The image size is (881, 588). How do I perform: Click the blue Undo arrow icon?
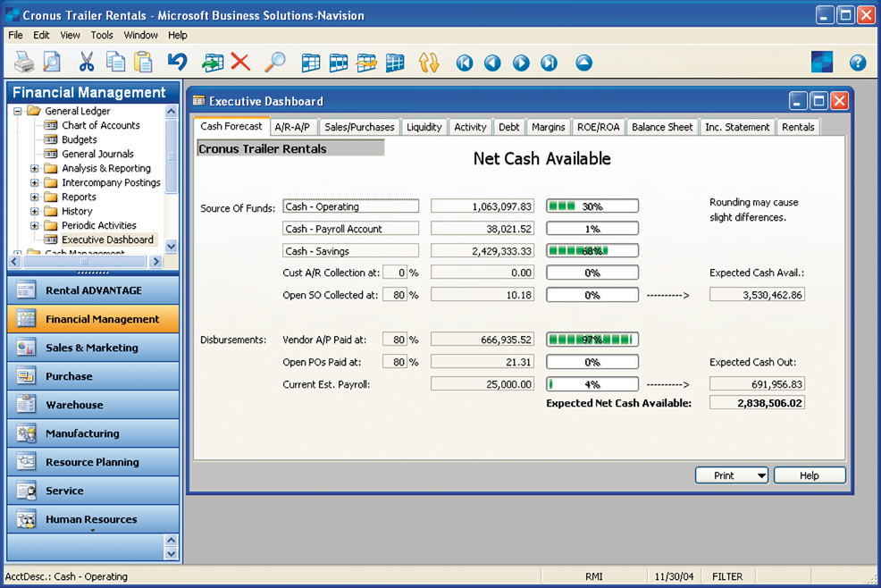[x=178, y=62]
